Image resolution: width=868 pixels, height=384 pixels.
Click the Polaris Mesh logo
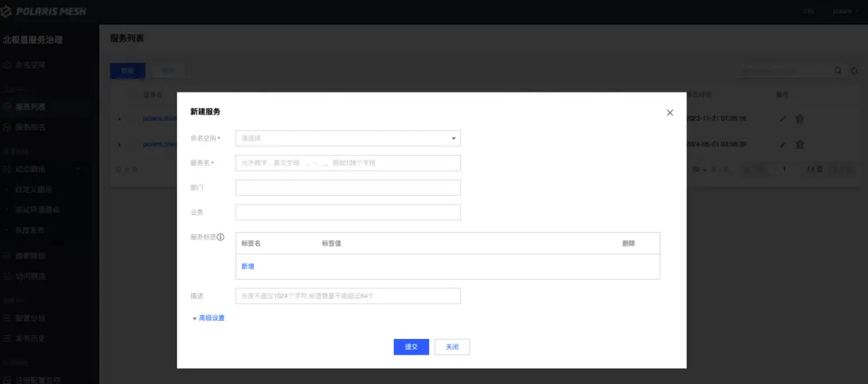(x=43, y=12)
